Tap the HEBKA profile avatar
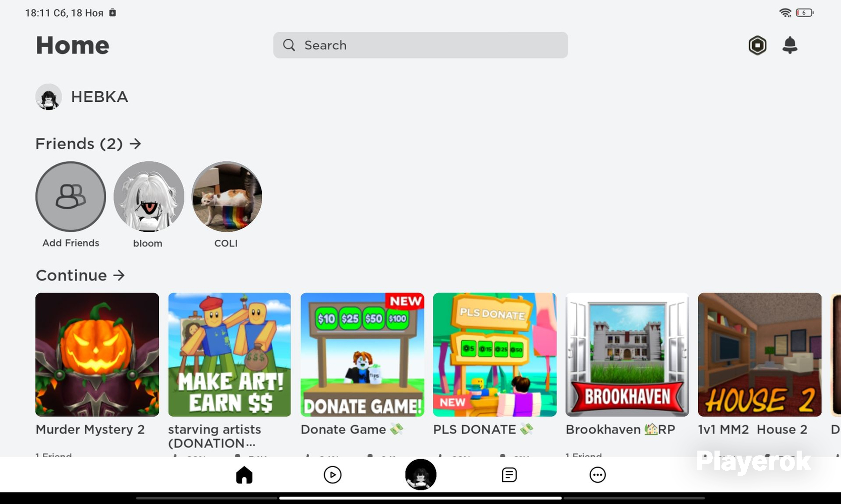This screenshot has width=841, height=504. (48, 97)
